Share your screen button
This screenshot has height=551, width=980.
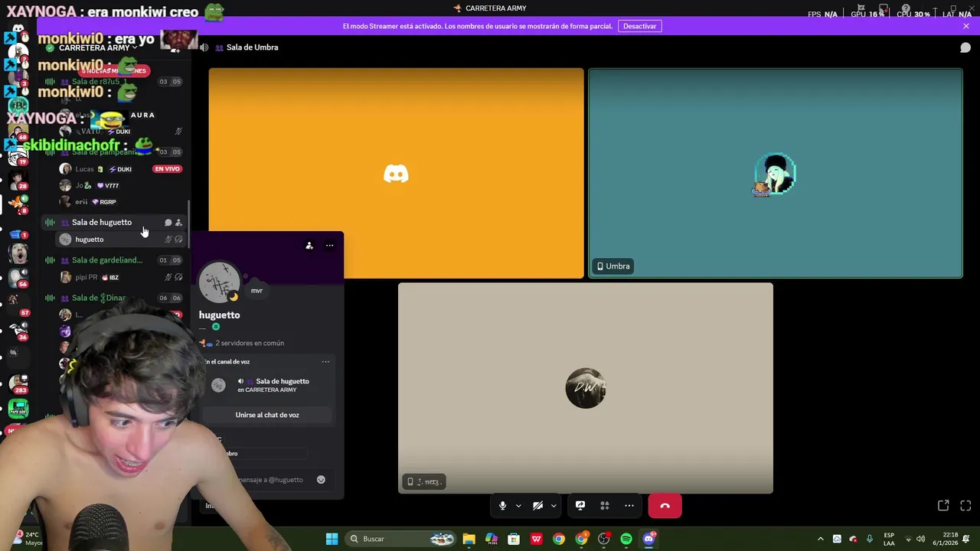click(580, 506)
